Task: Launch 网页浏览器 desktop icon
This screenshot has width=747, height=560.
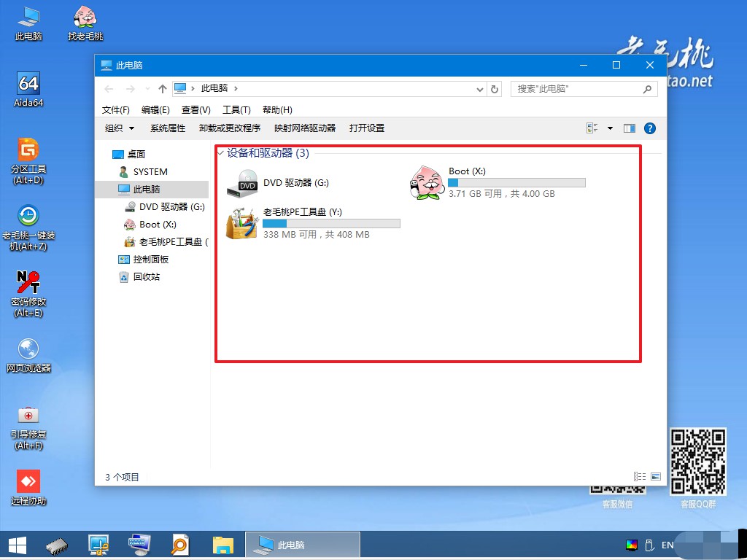Action: tap(28, 355)
